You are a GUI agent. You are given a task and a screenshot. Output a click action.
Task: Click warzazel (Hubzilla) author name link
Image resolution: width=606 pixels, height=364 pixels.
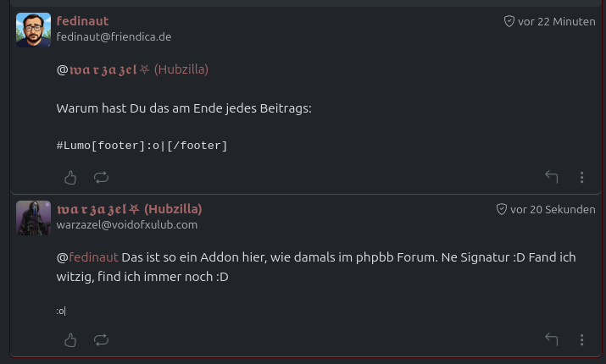(129, 208)
